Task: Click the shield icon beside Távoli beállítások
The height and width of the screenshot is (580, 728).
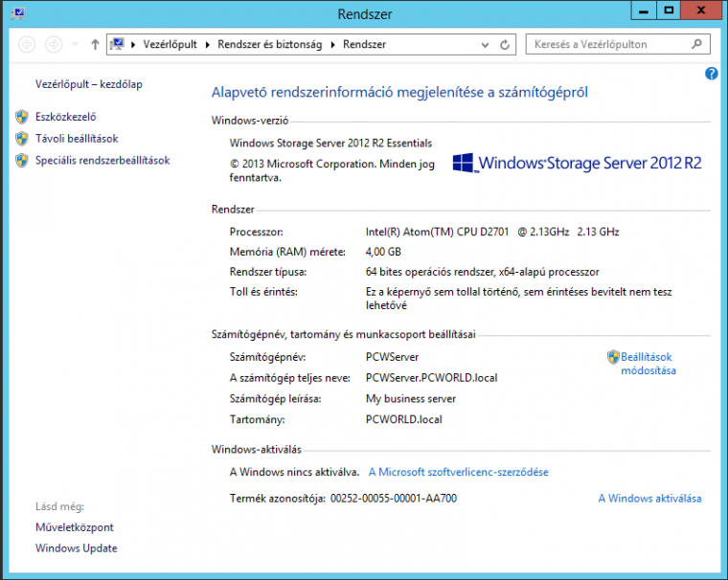Action: coord(22,138)
